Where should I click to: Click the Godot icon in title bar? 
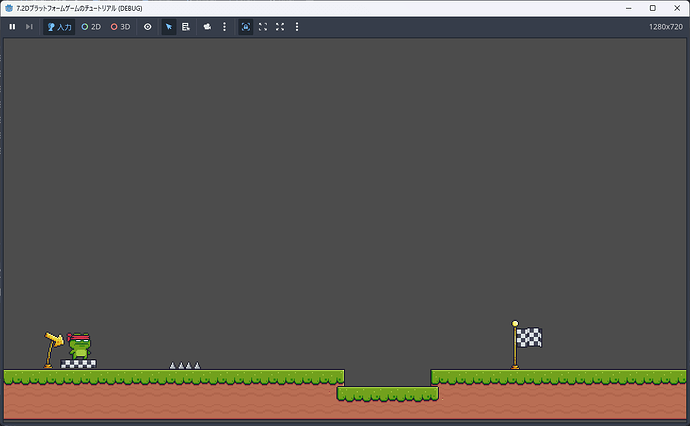[x=9, y=8]
